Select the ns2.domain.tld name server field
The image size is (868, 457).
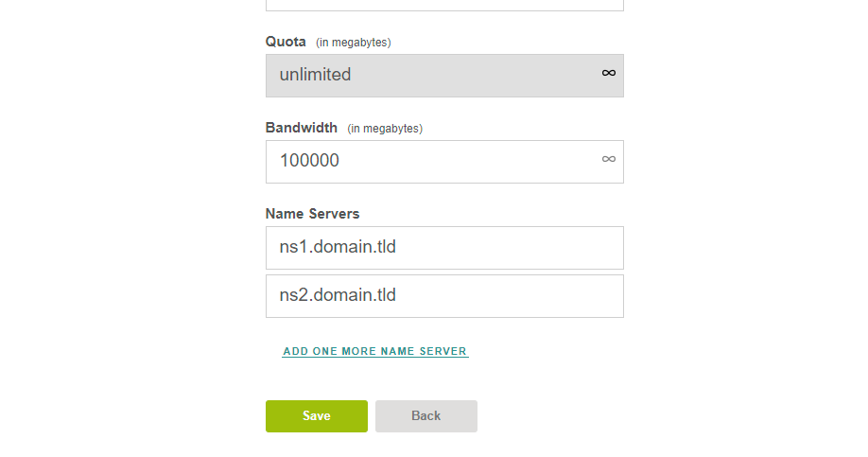(x=444, y=296)
